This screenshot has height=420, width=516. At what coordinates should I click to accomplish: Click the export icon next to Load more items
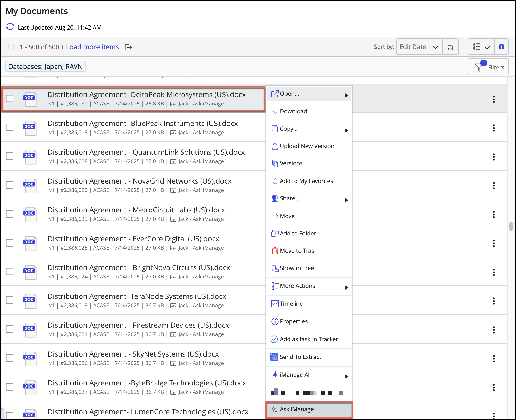click(128, 47)
